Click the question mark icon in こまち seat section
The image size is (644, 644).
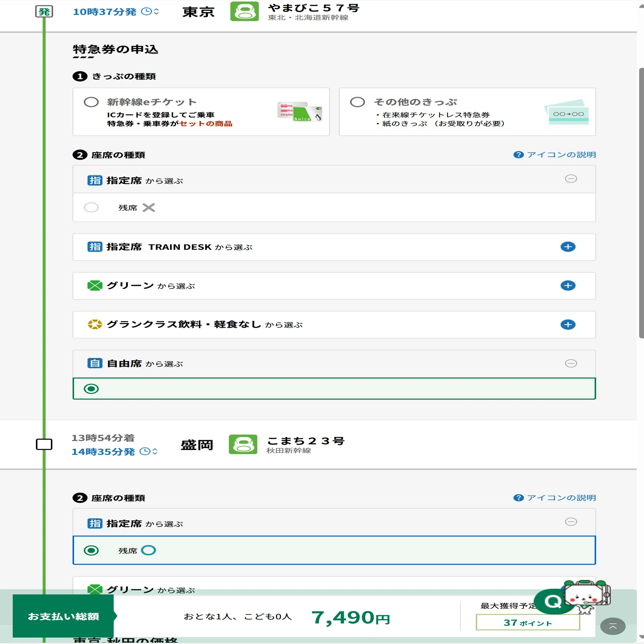(518, 498)
